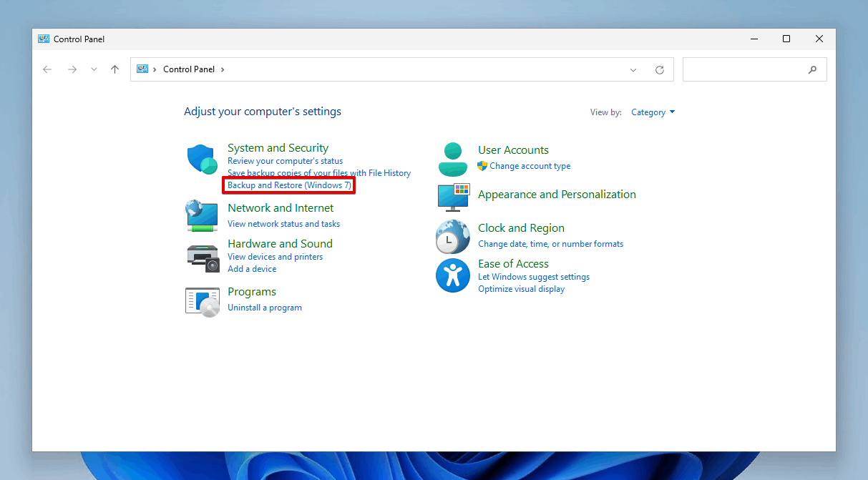Image resolution: width=868 pixels, height=480 pixels.
Task: Click the Refresh button beside address bar
Action: coord(660,69)
